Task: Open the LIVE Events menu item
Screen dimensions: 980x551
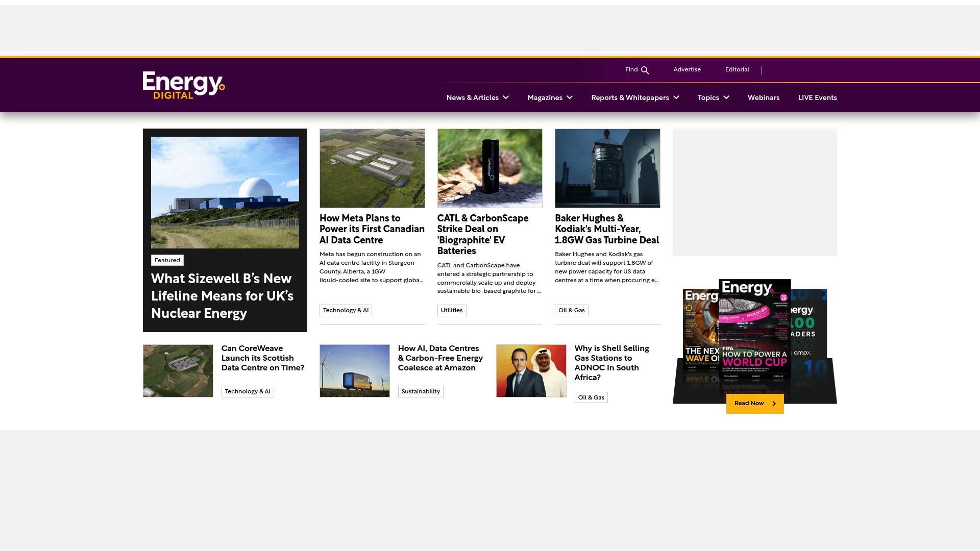Action: (818, 97)
